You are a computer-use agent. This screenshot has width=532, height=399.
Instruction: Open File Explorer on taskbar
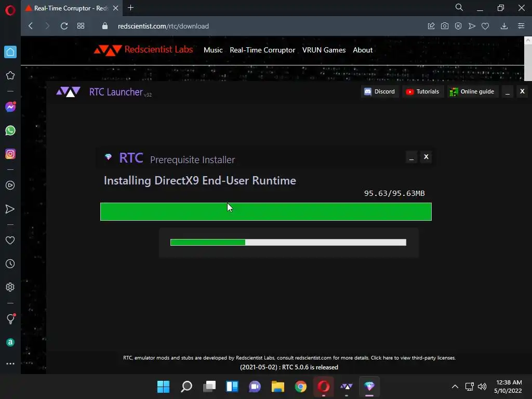click(x=278, y=387)
